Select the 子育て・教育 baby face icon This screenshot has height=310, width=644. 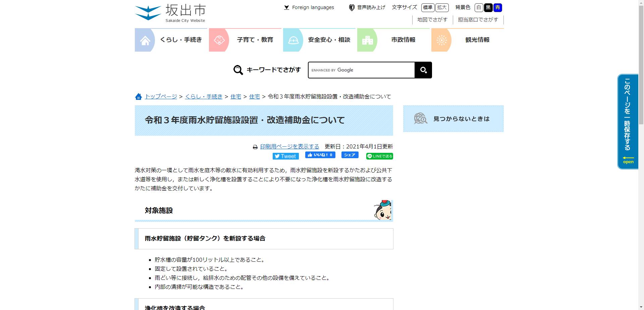click(219, 40)
